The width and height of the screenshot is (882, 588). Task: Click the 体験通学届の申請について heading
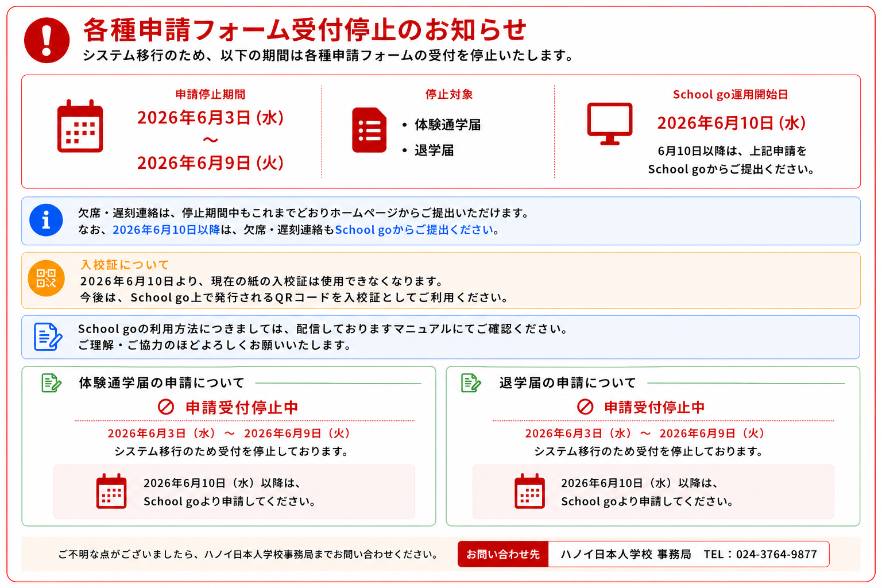161,382
